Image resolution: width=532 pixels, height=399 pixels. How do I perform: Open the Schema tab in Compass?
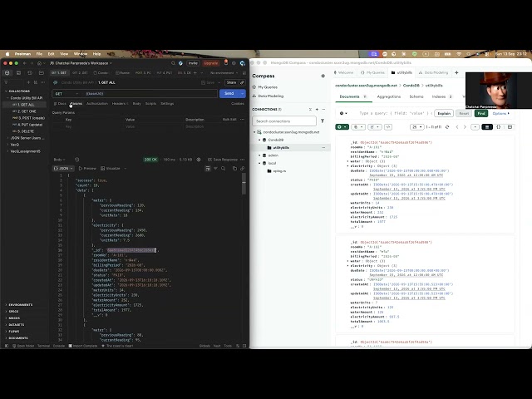tap(416, 96)
